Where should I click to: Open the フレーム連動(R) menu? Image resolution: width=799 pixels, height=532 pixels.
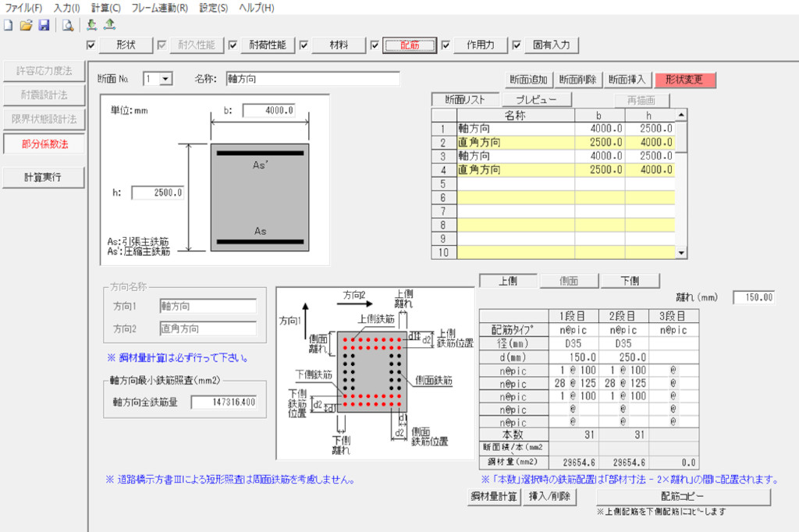(159, 8)
